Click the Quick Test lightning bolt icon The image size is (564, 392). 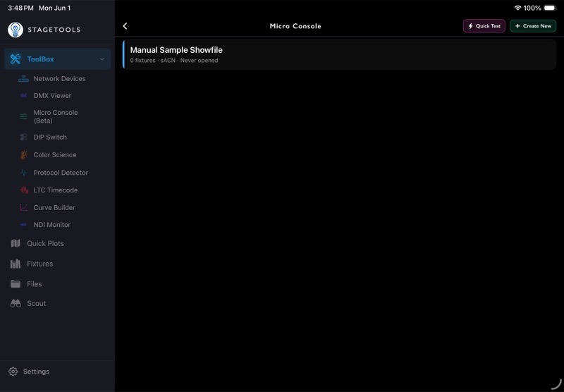(470, 26)
